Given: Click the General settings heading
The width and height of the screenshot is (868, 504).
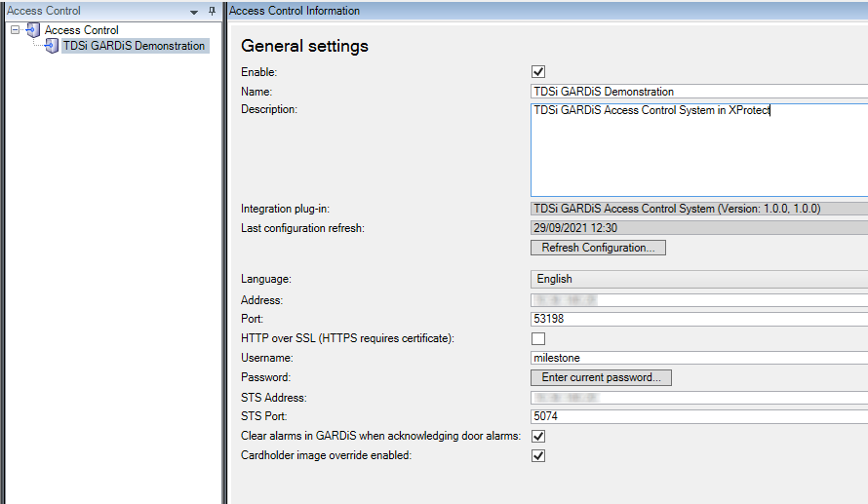Looking at the screenshot, I should pyautogui.click(x=304, y=46).
